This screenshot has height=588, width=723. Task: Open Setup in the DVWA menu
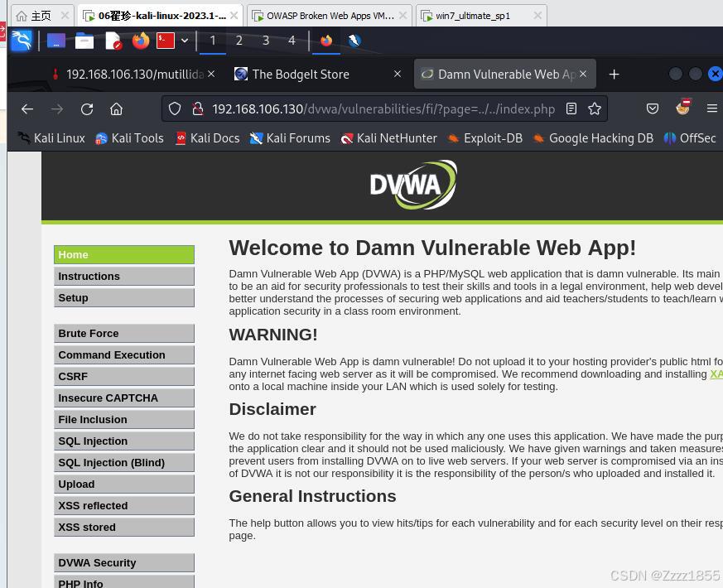click(124, 298)
